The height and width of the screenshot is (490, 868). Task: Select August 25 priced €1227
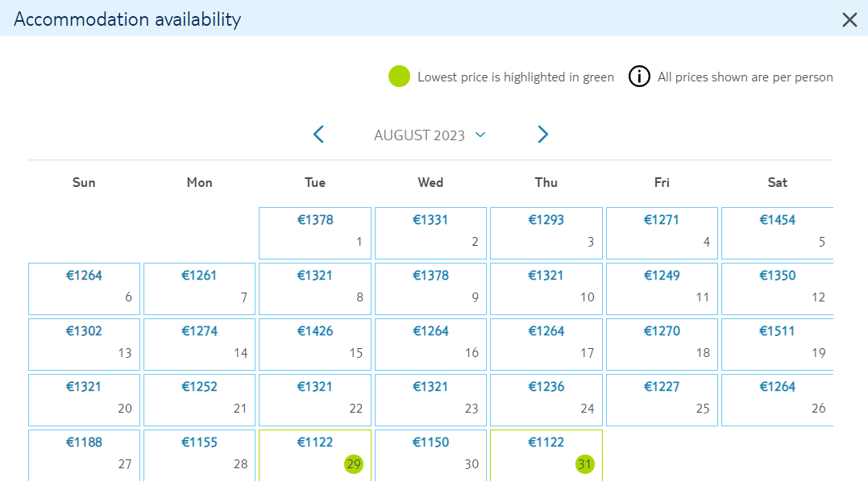tap(662, 401)
